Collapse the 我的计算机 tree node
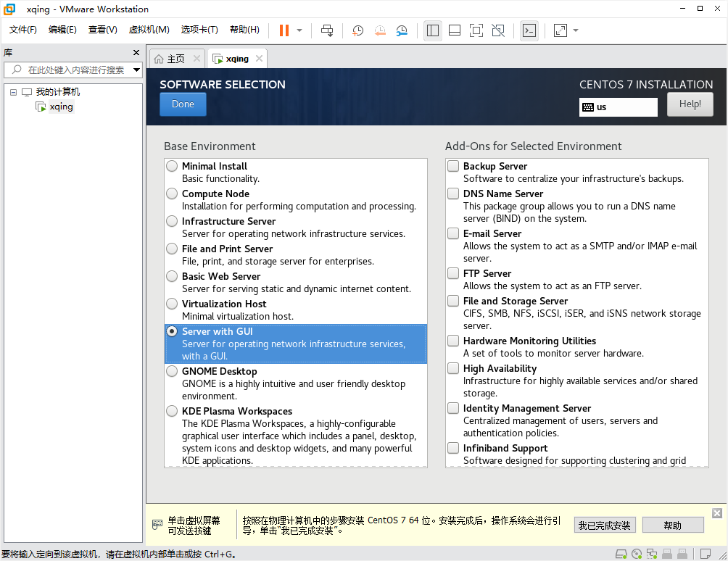The width and height of the screenshot is (728, 561). tap(14, 92)
